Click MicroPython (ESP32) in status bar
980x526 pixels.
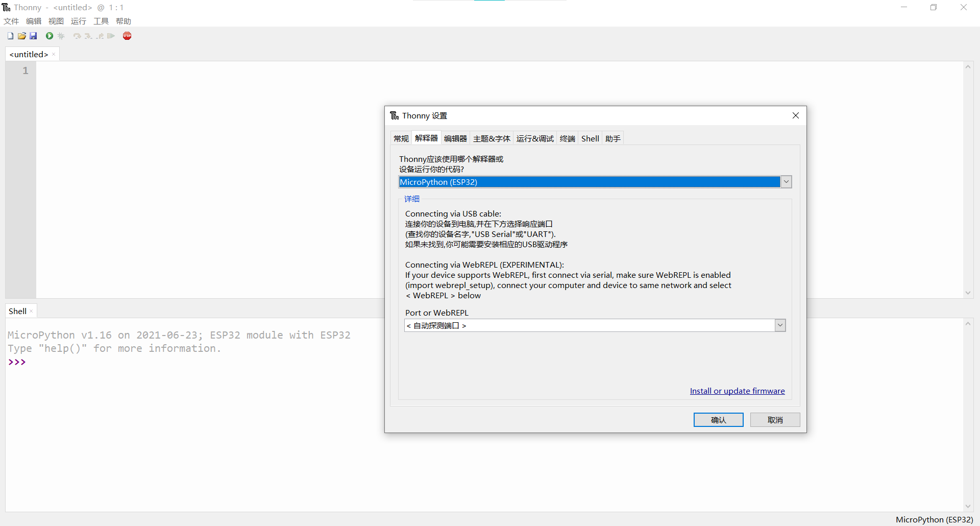coord(934,519)
